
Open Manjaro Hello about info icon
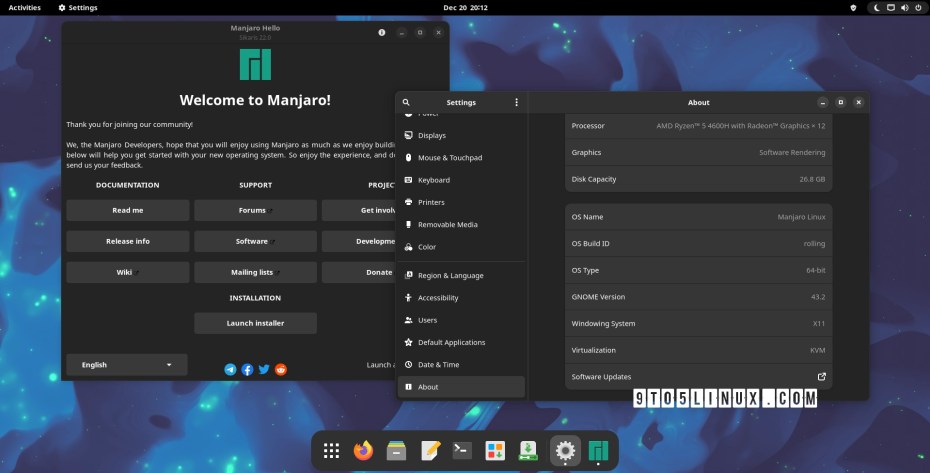(x=381, y=33)
